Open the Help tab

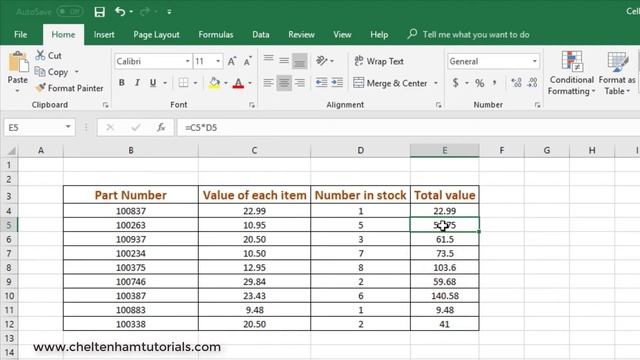(379, 35)
